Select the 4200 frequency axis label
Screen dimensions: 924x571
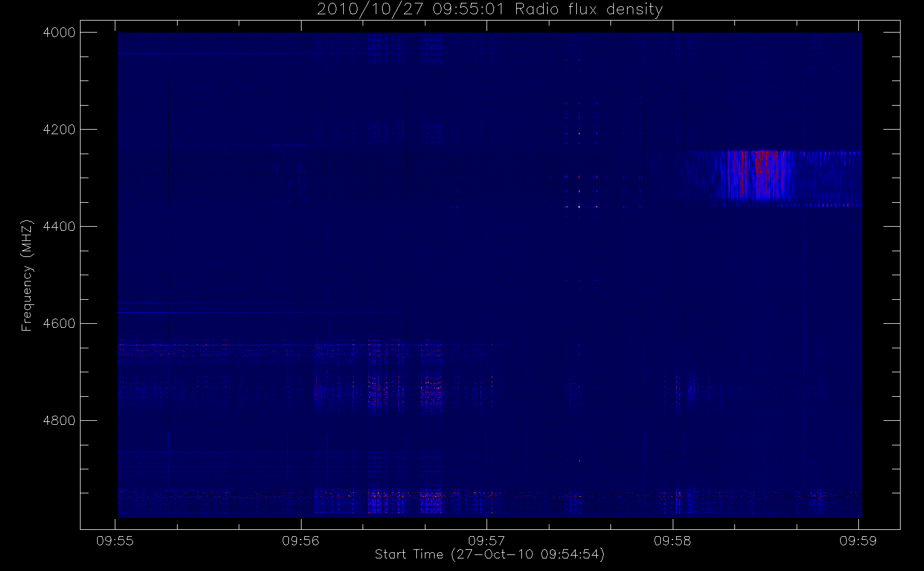(x=59, y=130)
